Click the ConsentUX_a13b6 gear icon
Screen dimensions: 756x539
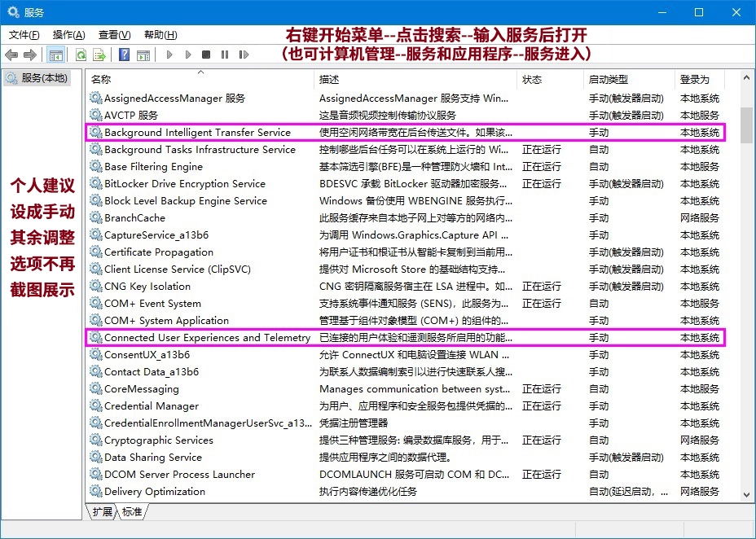[96, 354]
